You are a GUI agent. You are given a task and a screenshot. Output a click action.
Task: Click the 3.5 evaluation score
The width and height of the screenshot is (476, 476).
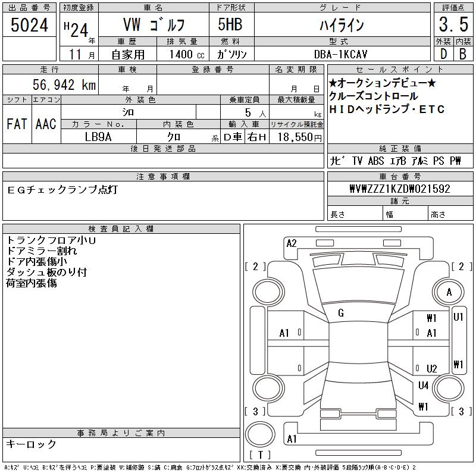(452, 25)
